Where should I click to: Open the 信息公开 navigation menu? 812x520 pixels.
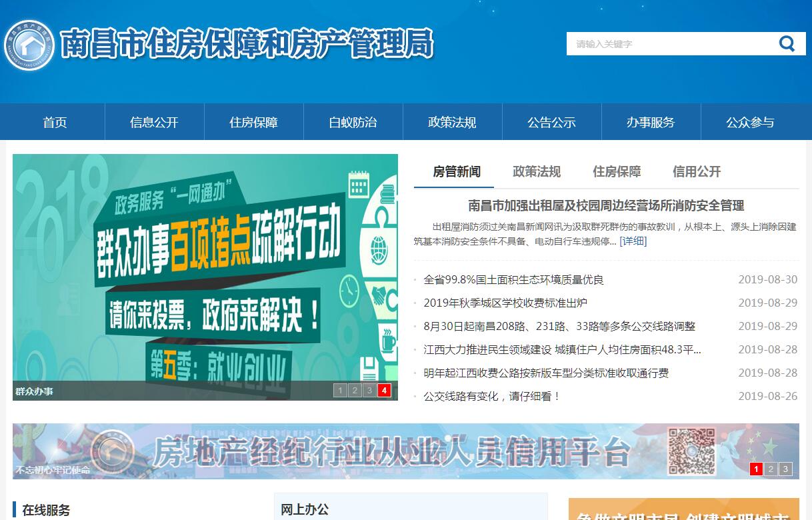point(154,123)
